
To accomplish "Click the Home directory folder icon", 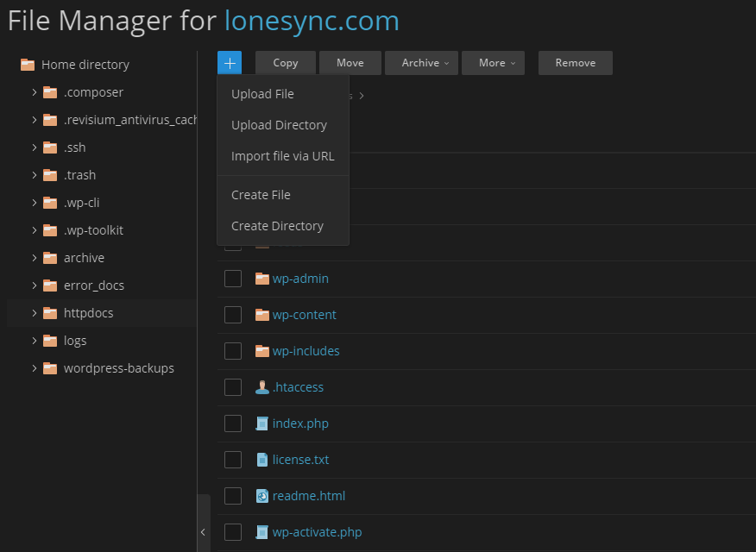I will click(x=28, y=64).
